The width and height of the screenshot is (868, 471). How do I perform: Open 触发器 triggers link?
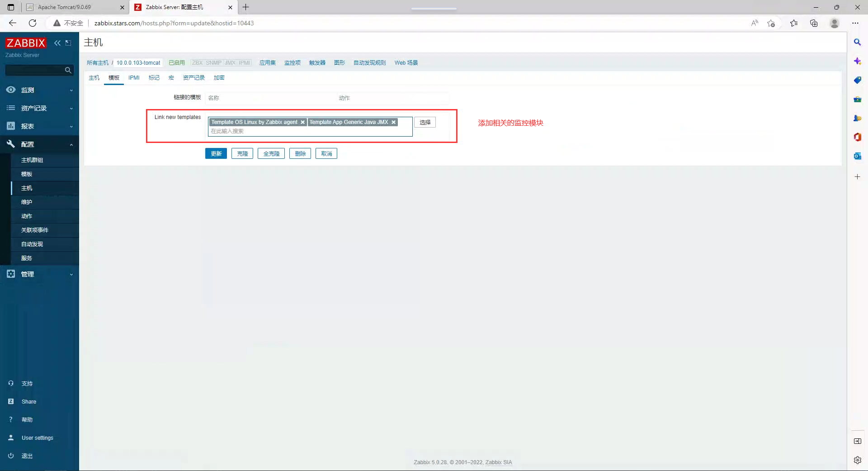(x=317, y=63)
